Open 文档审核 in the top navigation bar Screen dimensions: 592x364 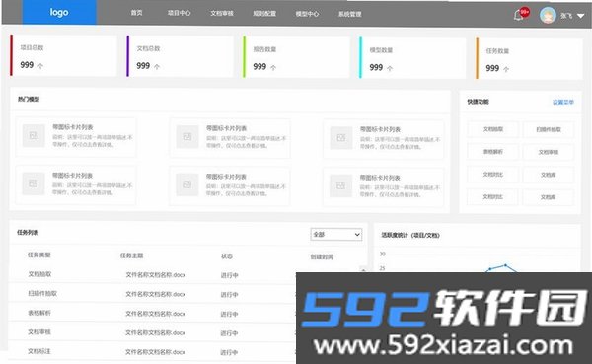[x=222, y=13]
